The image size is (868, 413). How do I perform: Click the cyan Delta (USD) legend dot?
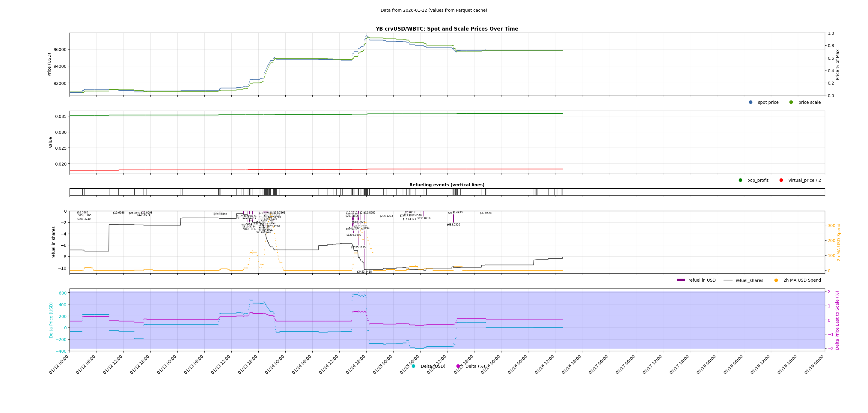(x=413, y=366)
